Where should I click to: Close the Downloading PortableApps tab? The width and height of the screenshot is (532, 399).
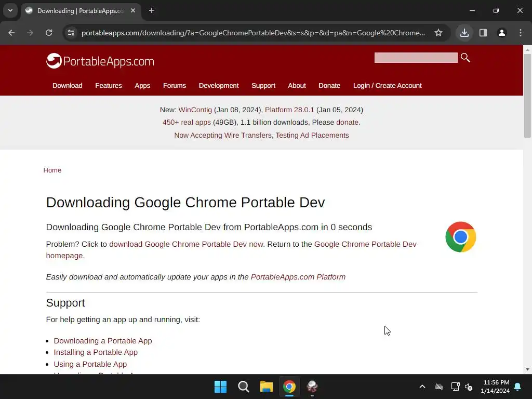(133, 11)
